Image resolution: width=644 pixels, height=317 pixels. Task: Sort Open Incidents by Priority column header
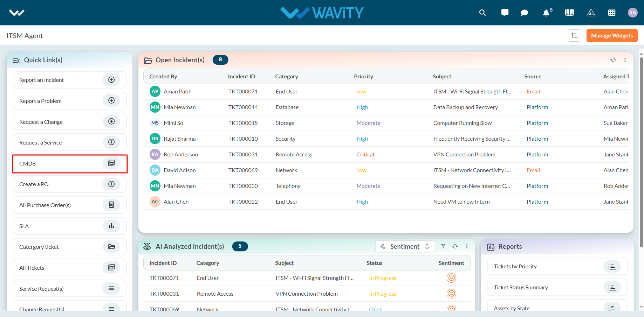[x=363, y=76]
